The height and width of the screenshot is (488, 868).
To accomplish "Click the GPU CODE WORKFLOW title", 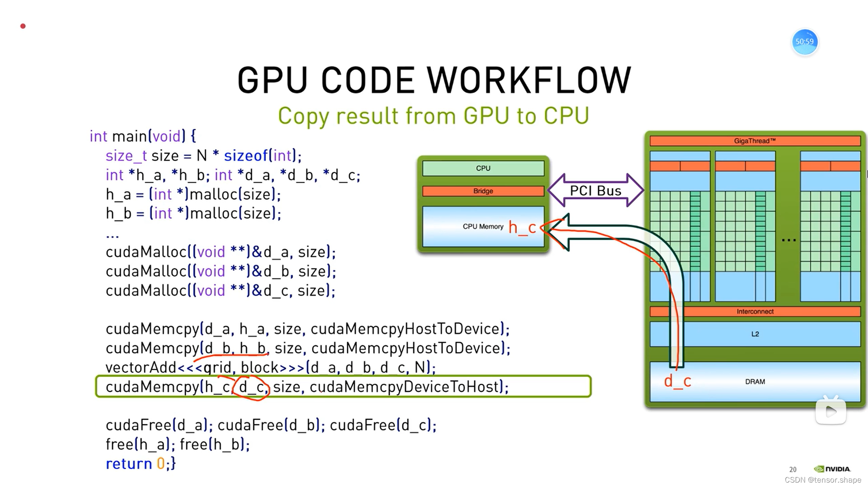I will click(x=434, y=80).
